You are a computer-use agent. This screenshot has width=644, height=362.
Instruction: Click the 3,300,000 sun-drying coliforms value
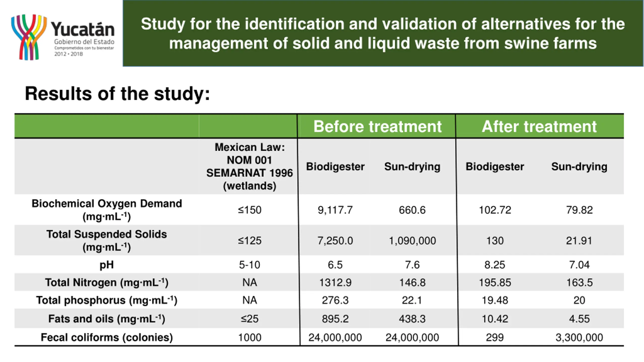579,337
